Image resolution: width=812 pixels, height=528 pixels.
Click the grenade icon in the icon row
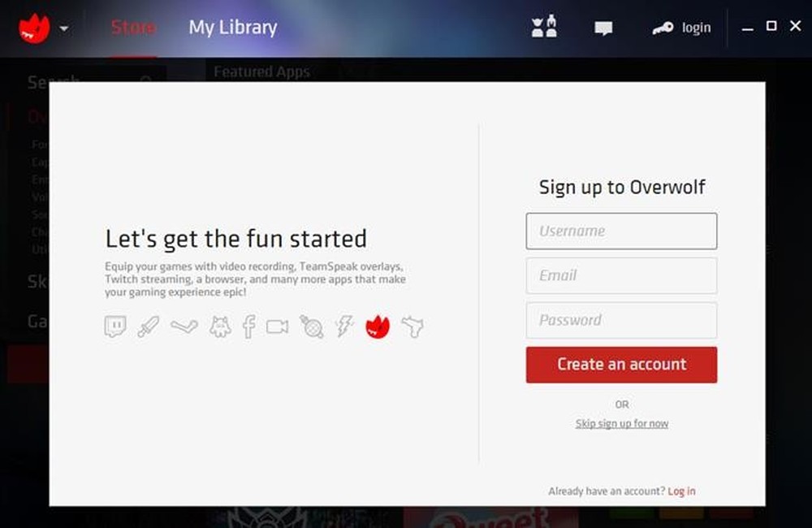tap(312, 325)
